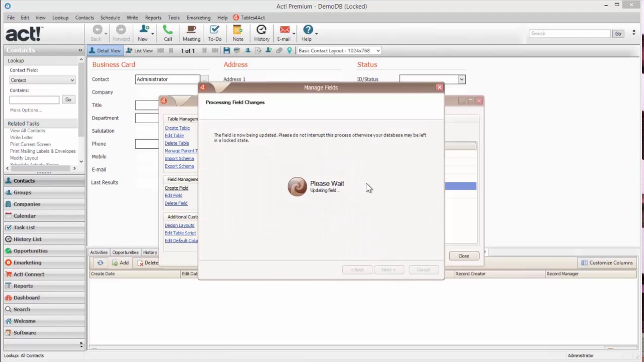Schedule a Meeting from toolbar
The width and height of the screenshot is (644, 362).
click(191, 33)
